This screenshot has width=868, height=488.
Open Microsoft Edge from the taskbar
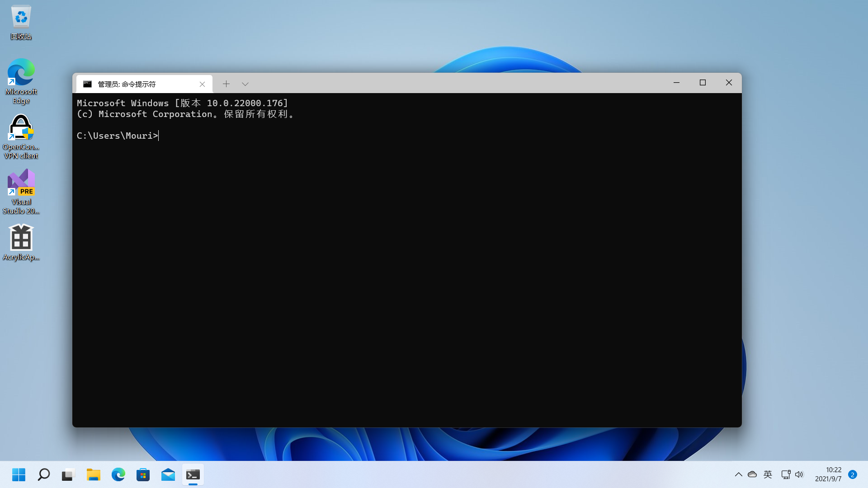coord(118,474)
